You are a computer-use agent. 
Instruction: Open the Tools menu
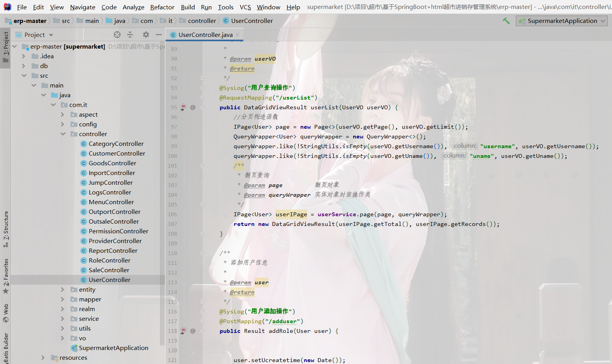225,7
